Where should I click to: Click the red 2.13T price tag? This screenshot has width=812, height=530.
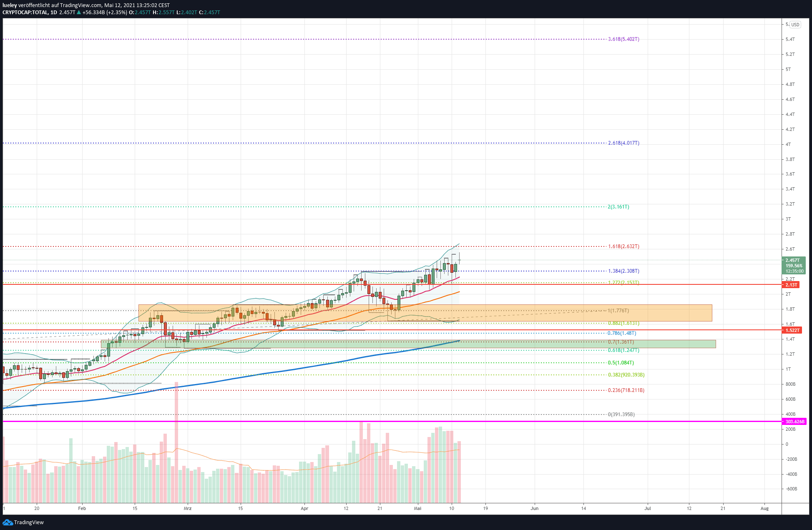pyautogui.click(x=791, y=285)
